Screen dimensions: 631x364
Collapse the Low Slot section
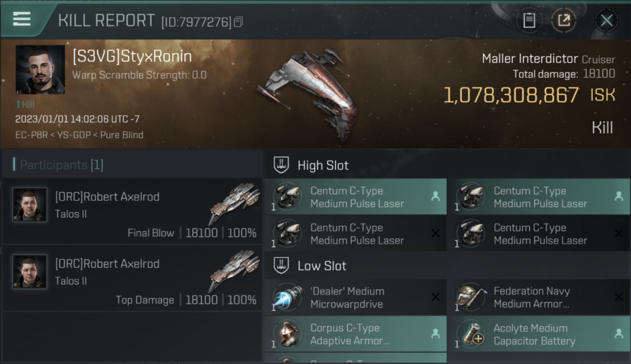coord(322,266)
